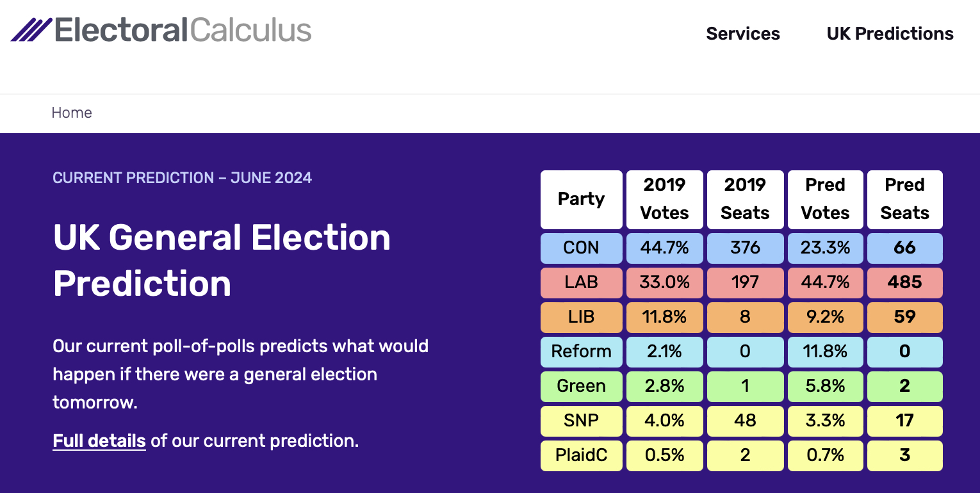Click the blue CON party cell
The image size is (980, 493).
coord(582,248)
